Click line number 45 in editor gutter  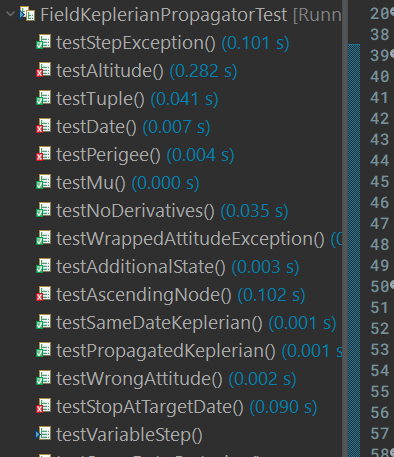tap(380, 182)
